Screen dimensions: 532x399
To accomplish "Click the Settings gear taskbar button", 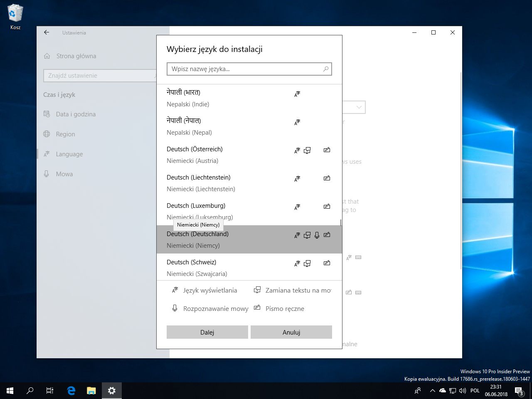I will pos(111,391).
